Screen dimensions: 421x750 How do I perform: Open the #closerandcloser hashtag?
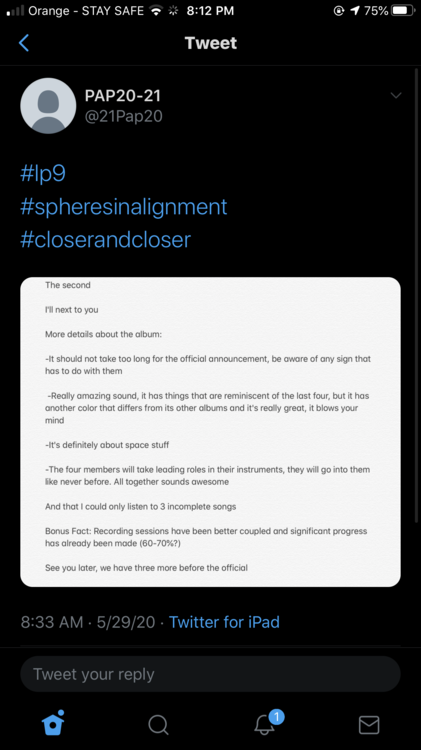[106, 239]
